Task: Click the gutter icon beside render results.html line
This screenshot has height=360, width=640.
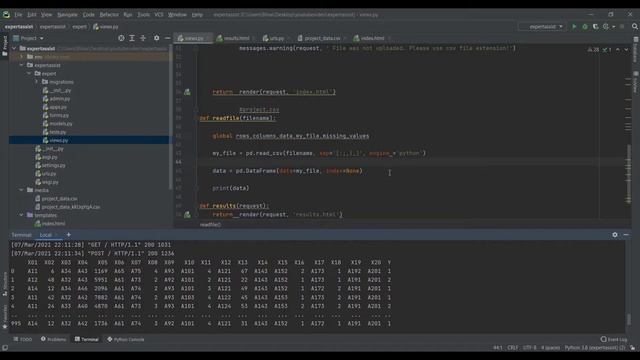Action: pos(187,214)
